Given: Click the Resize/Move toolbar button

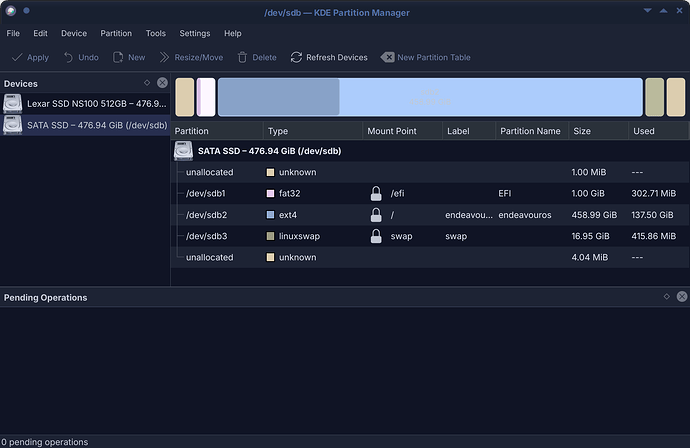Looking at the screenshot, I should pyautogui.click(x=191, y=57).
